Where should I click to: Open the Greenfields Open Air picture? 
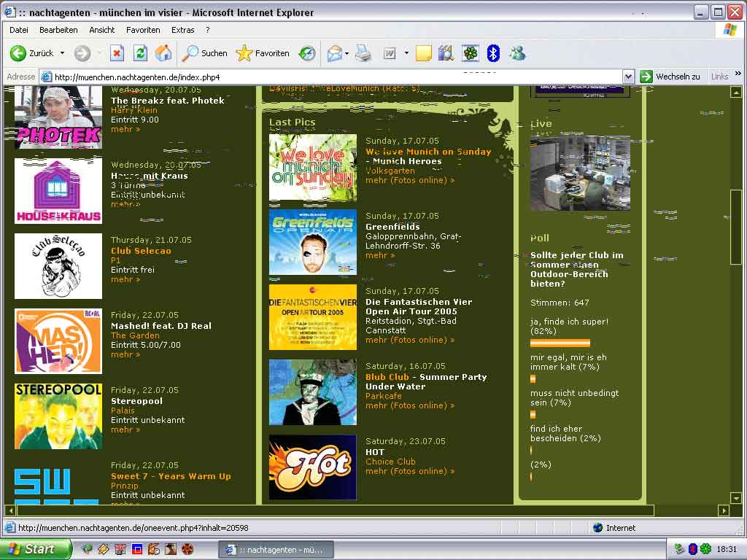point(312,242)
